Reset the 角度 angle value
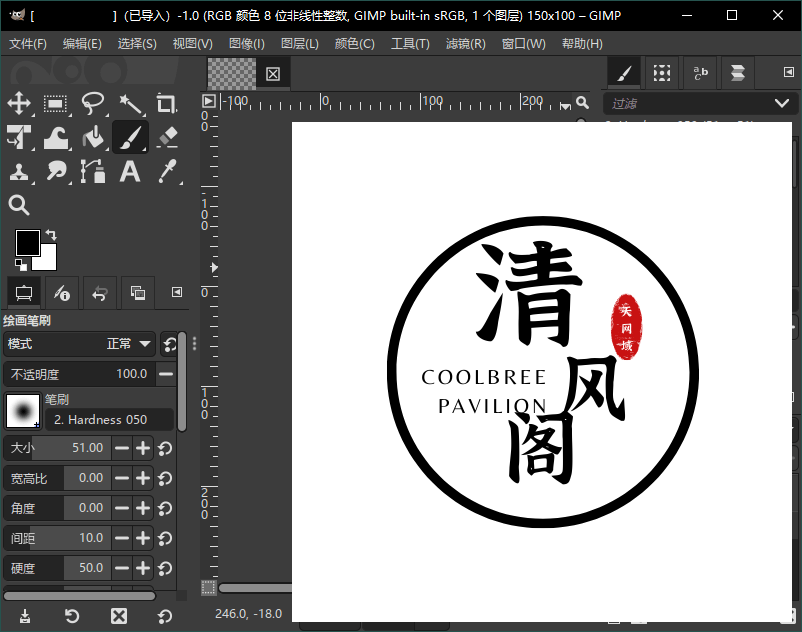Viewport: 802px width, 632px height. coord(165,509)
